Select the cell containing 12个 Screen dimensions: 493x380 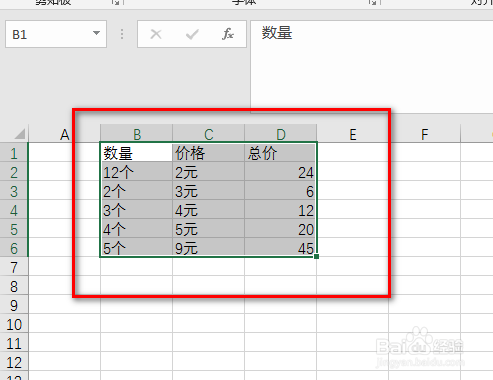coord(136,172)
